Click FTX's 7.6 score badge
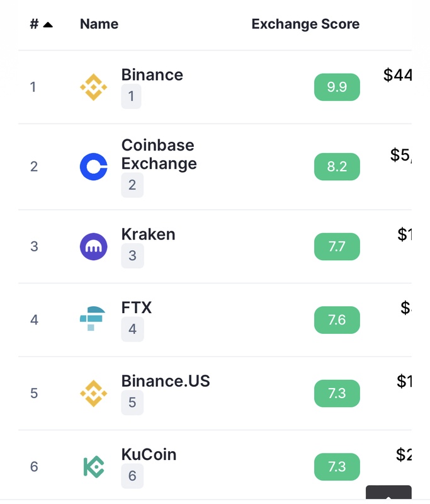The width and height of the screenshot is (430, 504). [x=337, y=319]
